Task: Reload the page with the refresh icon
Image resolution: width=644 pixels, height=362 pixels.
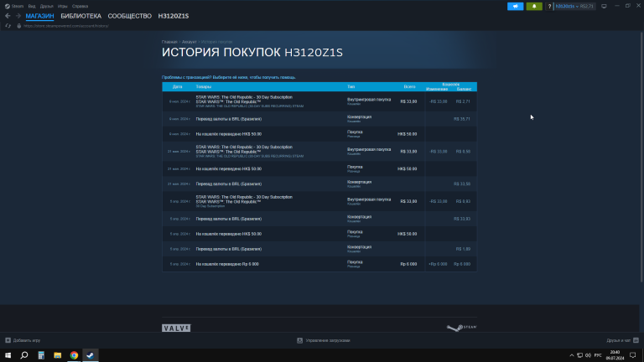Action: coord(8,26)
